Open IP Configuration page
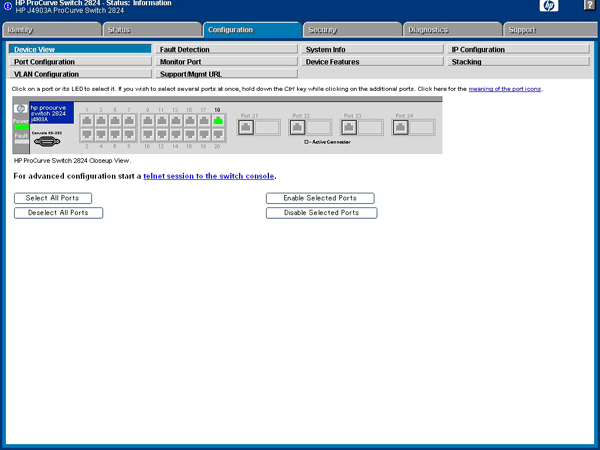 pos(518,49)
